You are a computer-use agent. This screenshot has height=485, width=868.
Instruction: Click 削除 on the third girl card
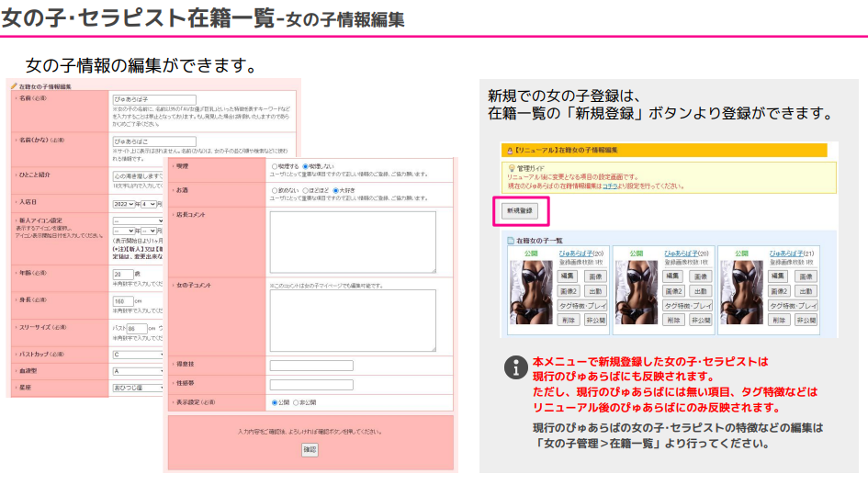pos(778,320)
